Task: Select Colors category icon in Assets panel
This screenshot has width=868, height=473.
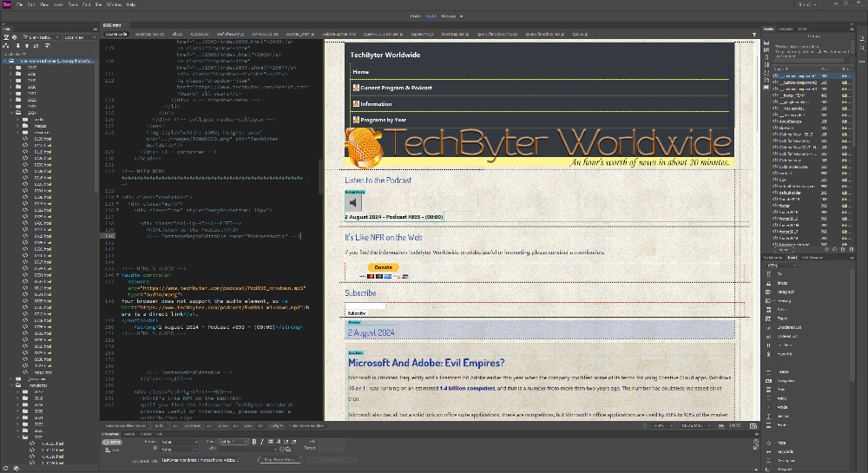Action: tap(766, 50)
